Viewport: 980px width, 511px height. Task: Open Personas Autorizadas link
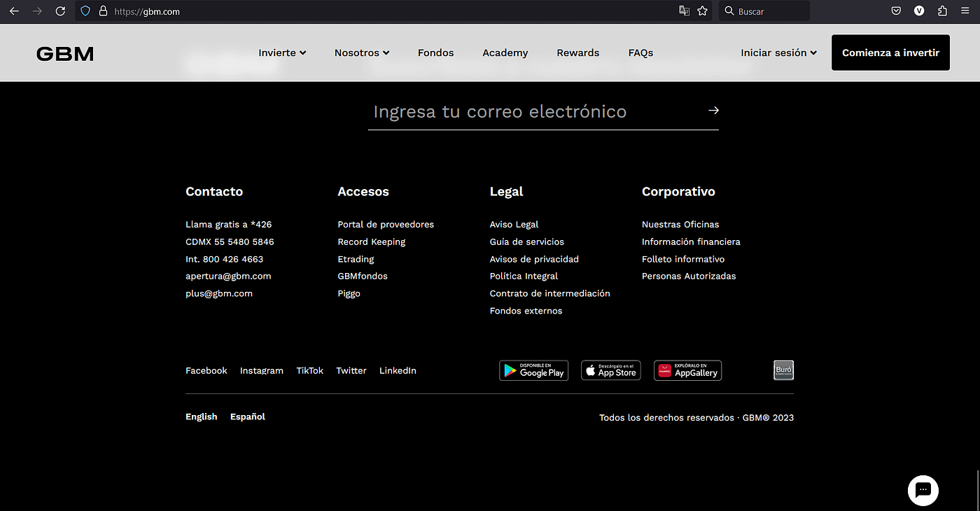coord(689,276)
